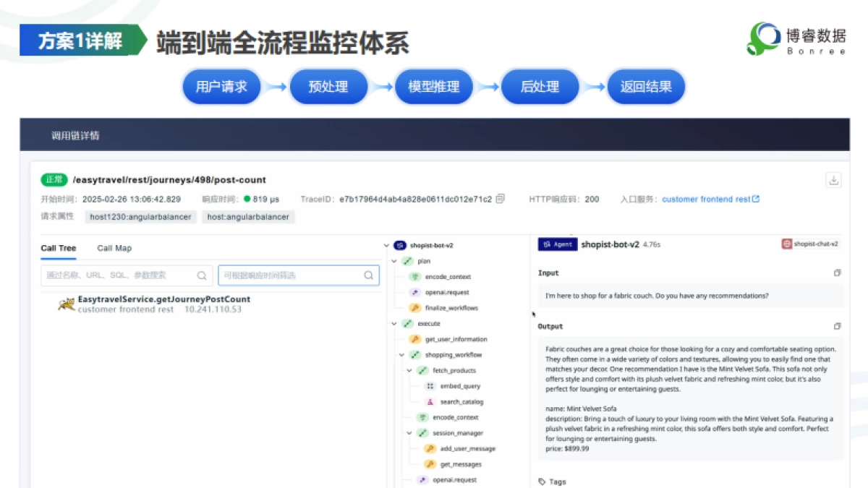Click the magnifier icon in the name search box
The width and height of the screenshot is (868, 488).
202,275
